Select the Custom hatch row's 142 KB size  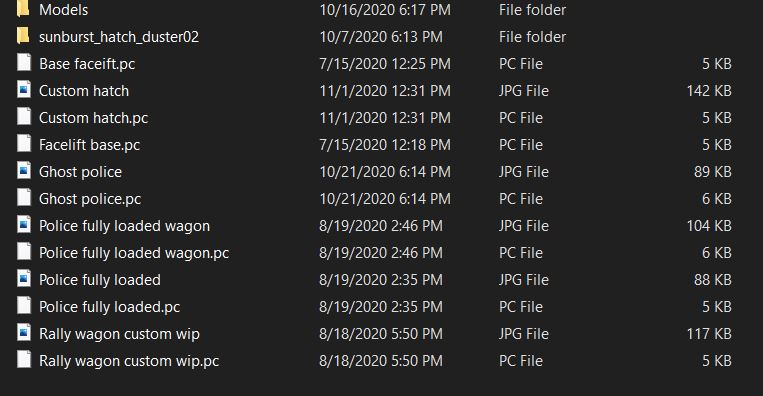point(709,91)
